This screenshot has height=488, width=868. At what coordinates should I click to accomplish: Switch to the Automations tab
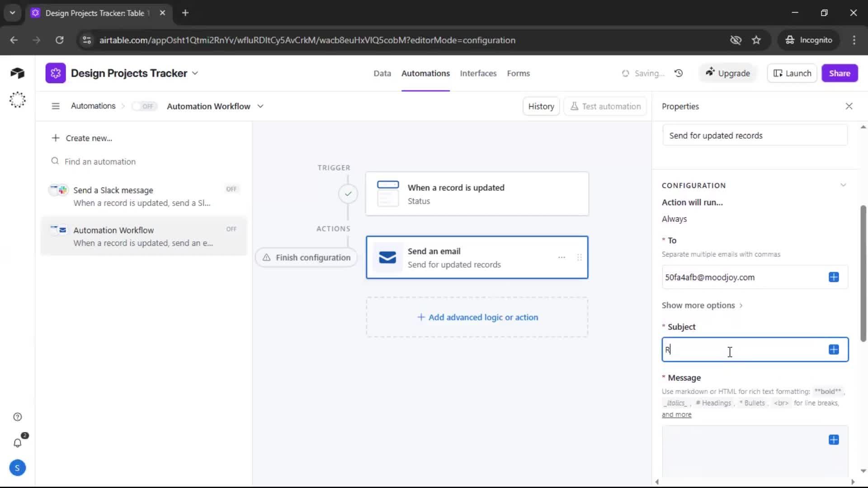tap(425, 73)
